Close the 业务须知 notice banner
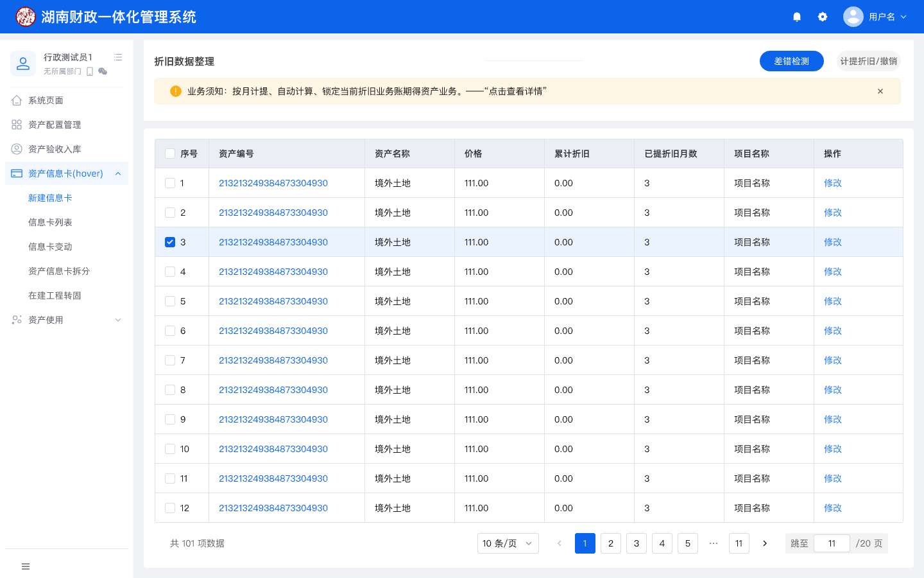Screen dimensions: 924x578 [880, 91]
